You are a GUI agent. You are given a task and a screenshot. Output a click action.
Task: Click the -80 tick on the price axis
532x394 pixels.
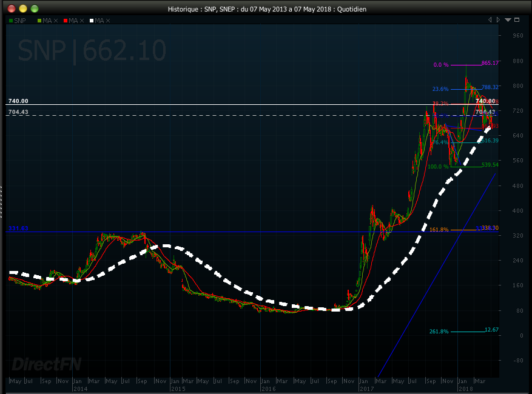click(518, 361)
